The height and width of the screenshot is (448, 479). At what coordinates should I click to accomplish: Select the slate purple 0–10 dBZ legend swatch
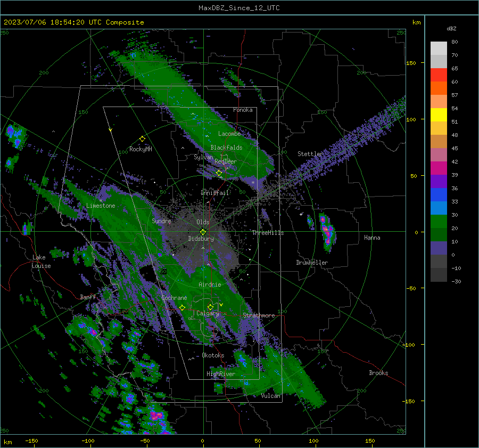(439, 248)
